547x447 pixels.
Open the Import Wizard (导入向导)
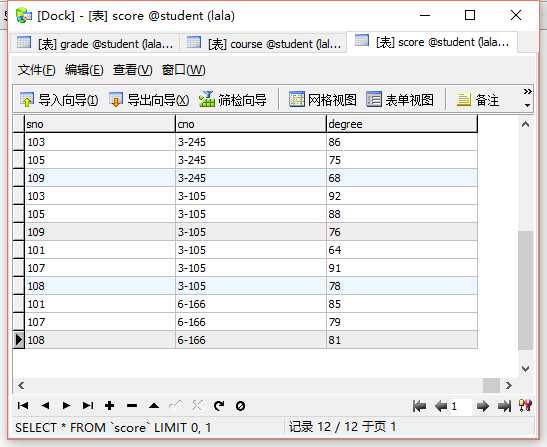point(59,100)
